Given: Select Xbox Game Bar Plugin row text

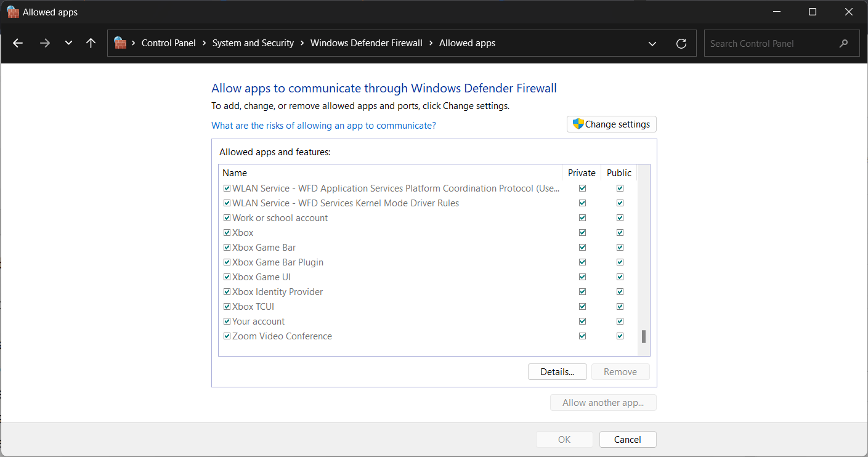Looking at the screenshot, I should [278, 262].
